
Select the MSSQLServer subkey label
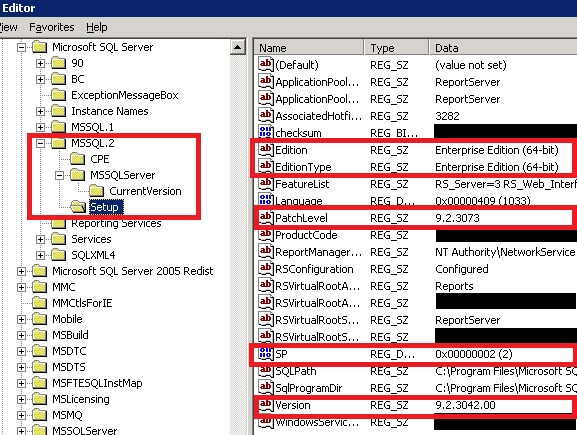click(123, 175)
